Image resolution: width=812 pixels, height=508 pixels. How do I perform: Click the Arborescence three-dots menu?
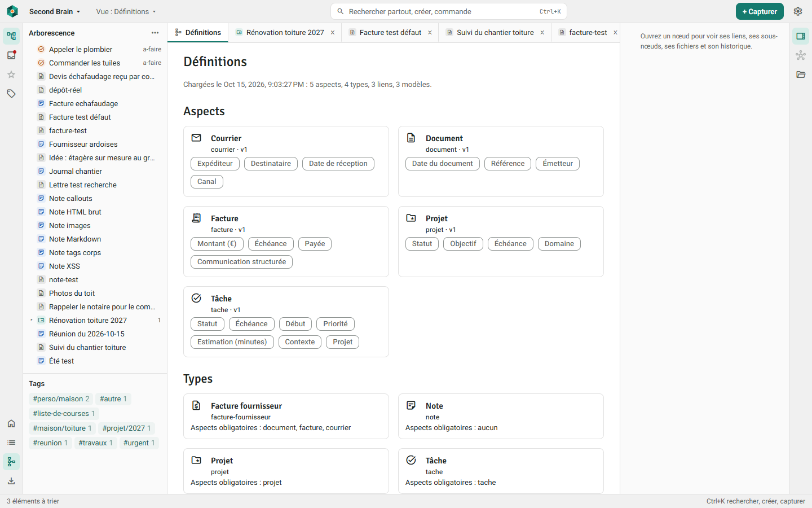[x=155, y=33]
